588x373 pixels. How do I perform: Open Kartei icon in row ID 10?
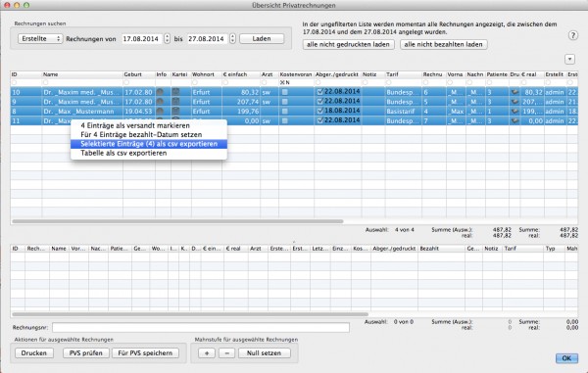(175, 92)
